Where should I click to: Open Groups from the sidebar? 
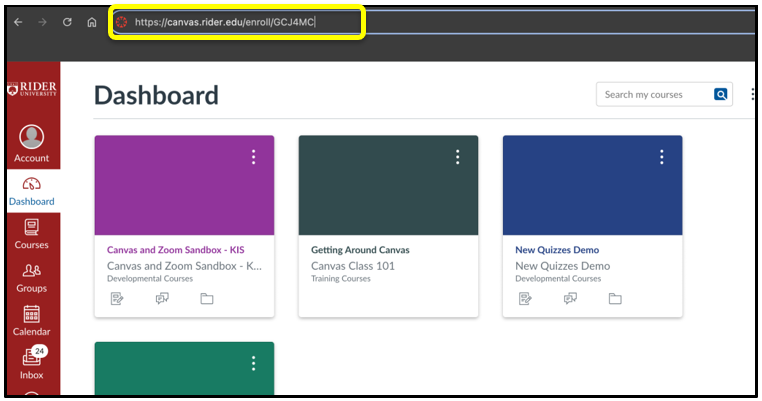point(32,278)
